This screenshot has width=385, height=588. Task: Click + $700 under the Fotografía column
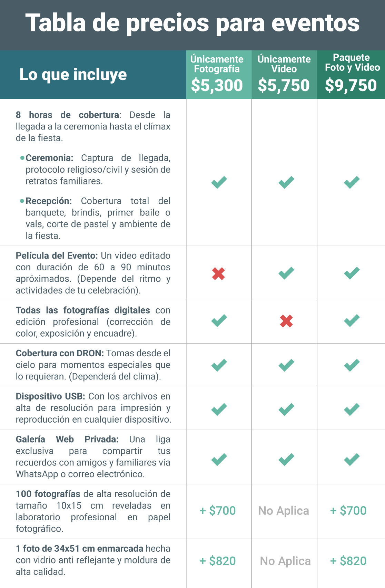click(218, 510)
